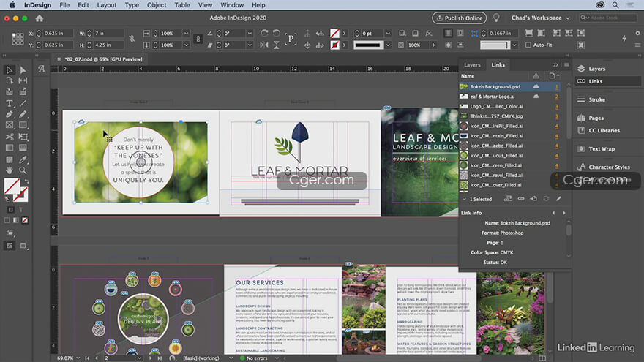The width and height of the screenshot is (644, 362).
Task: Select the Free Transform tool
Action: [x=23, y=137]
